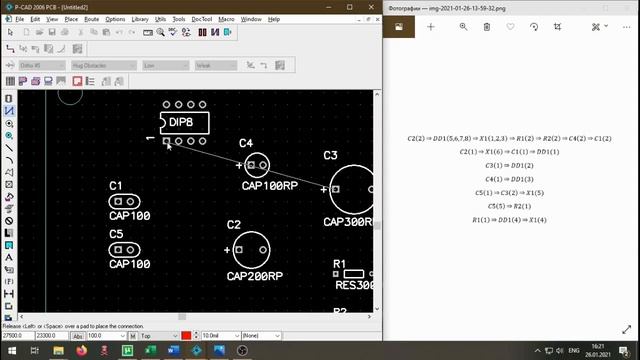Select the Place Polygon tool in the left toolbar
Viewport: 640px width, 360px height.
[9, 172]
